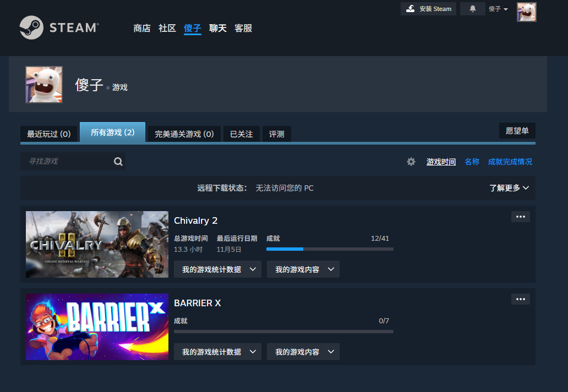Open the games list settings gear
Screen dimensions: 568x392
[411, 162]
